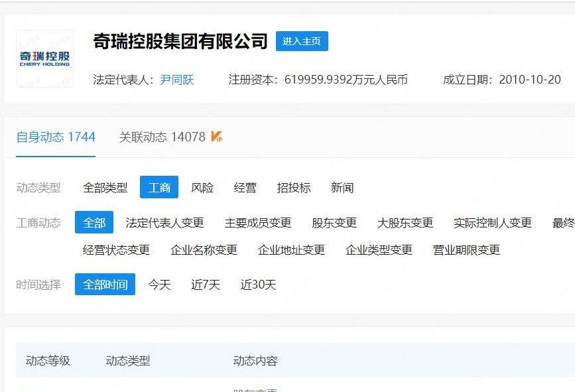Select 全部 under 工商动态
575x392 pixels.
click(x=94, y=222)
